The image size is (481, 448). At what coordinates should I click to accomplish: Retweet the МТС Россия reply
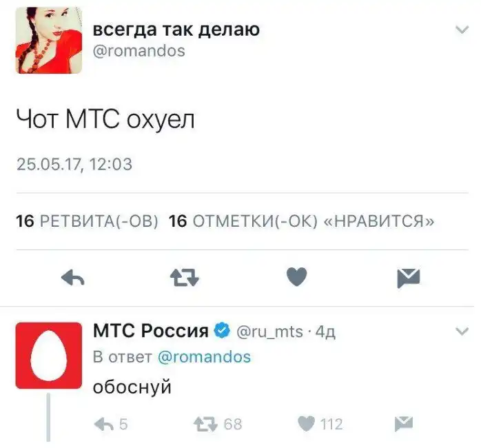click(x=205, y=424)
